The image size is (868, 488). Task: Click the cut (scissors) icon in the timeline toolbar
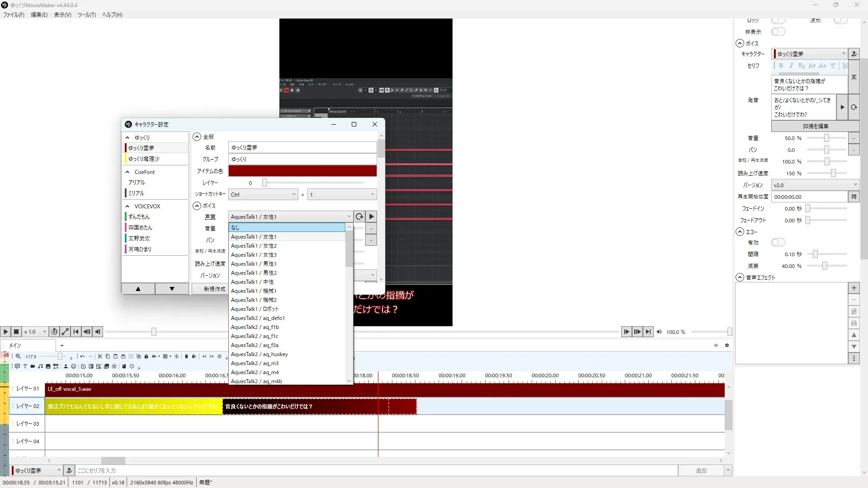[x=100, y=357]
